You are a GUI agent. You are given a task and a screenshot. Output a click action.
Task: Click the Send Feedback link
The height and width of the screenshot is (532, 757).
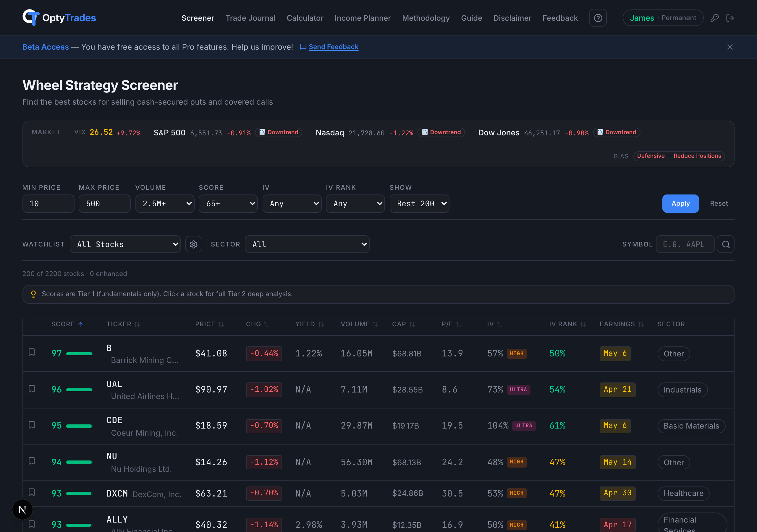[x=333, y=47]
